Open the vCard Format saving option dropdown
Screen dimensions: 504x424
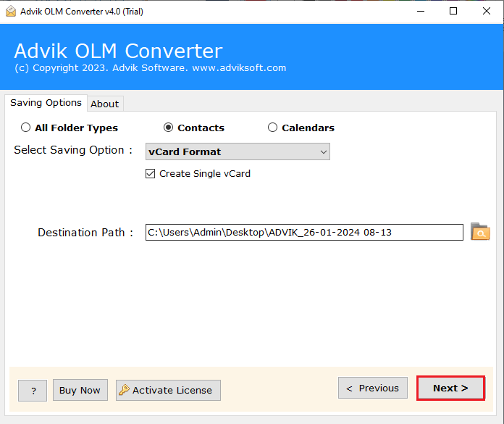[x=238, y=151]
